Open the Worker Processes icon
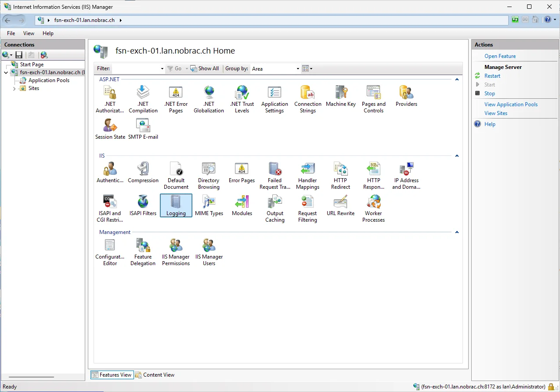The image size is (560, 392). coord(373,209)
